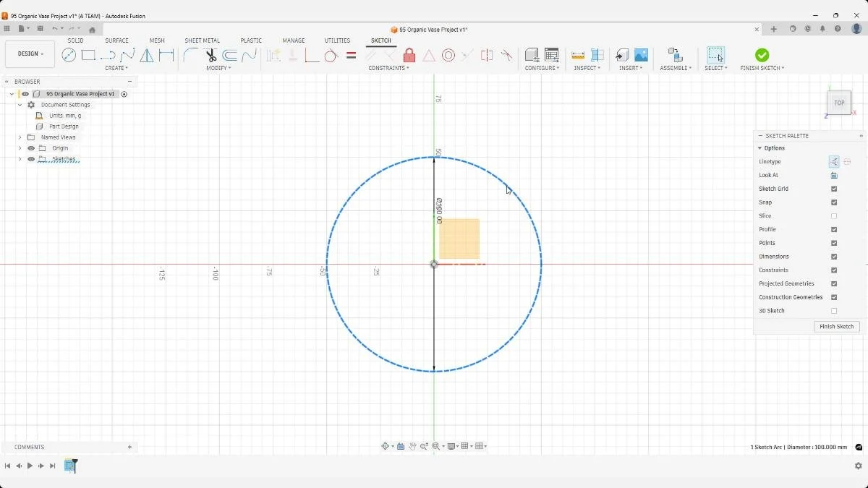868x488 pixels.
Task: Disable Snap in the Sketch Palette
Action: coord(833,202)
